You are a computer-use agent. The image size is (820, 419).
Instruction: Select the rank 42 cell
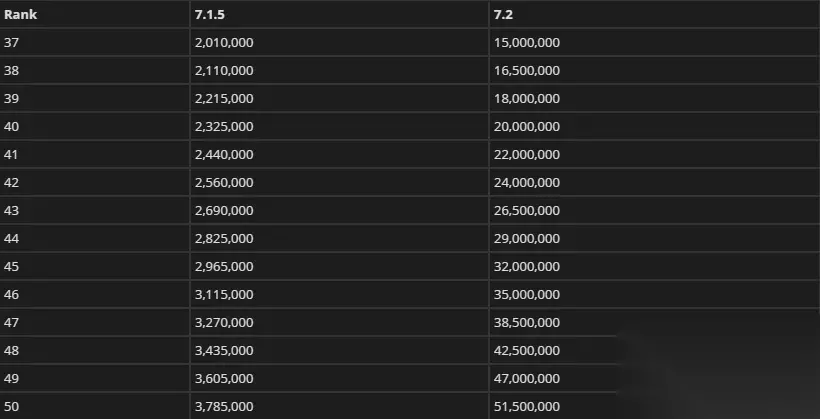point(12,182)
